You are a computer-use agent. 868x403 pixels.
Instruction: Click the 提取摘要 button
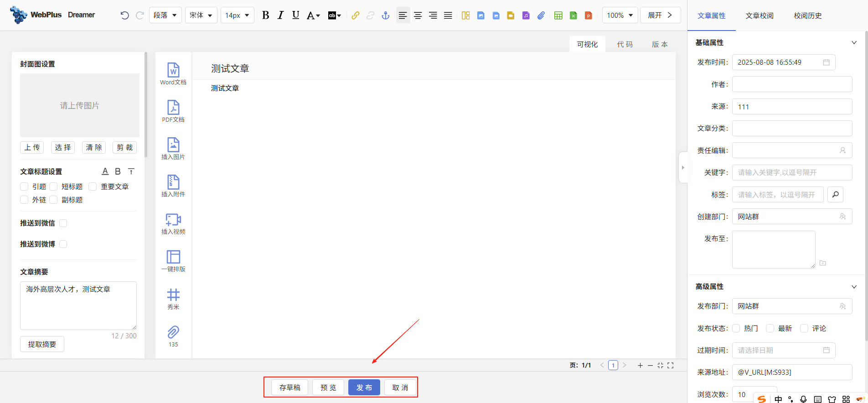tap(42, 344)
